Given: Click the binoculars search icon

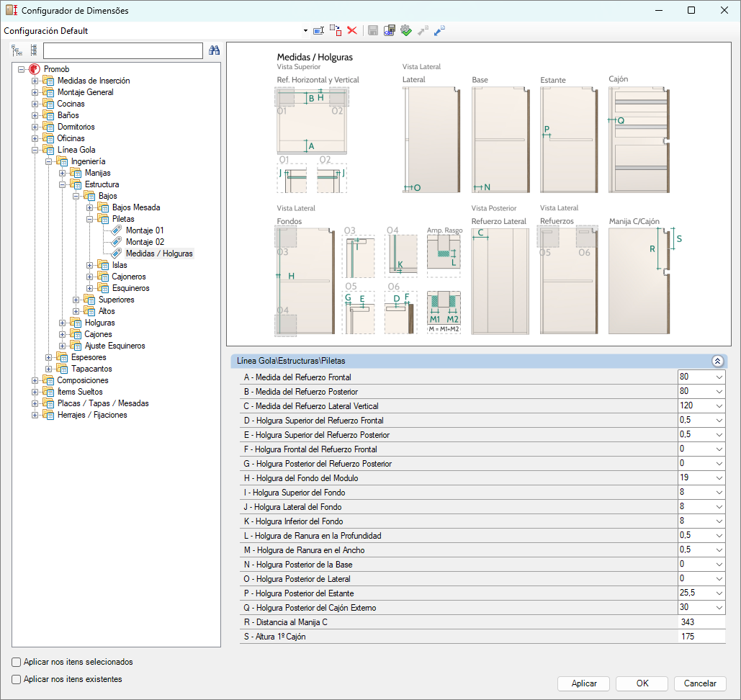Looking at the screenshot, I should tap(214, 50).
